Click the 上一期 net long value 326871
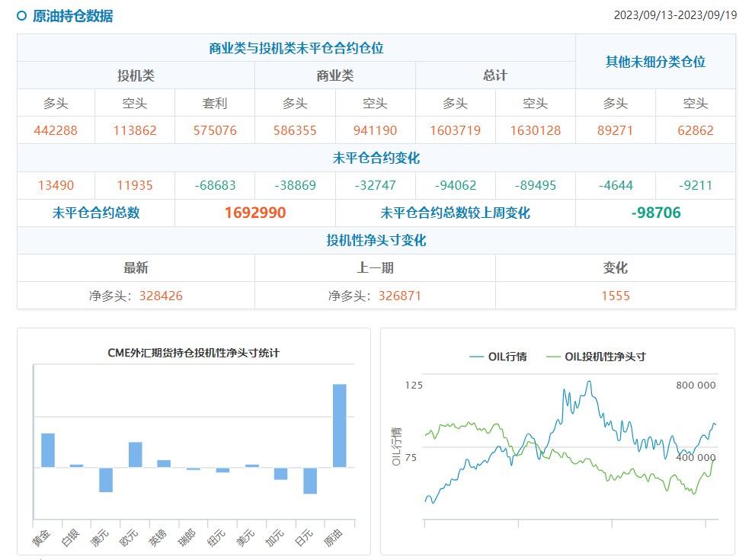752x560 pixels. point(399,296)
